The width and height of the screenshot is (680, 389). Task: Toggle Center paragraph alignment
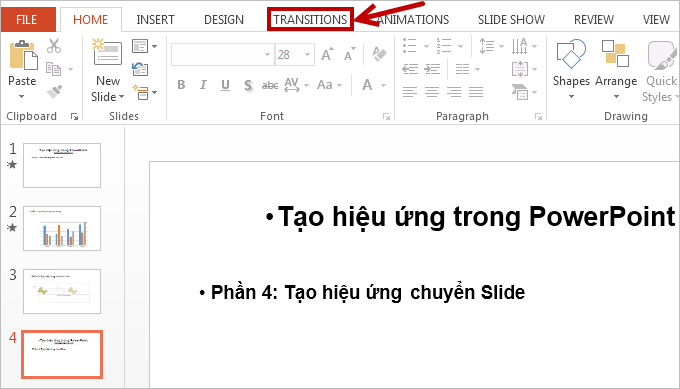pyautogui.click(x=432, y=92)
